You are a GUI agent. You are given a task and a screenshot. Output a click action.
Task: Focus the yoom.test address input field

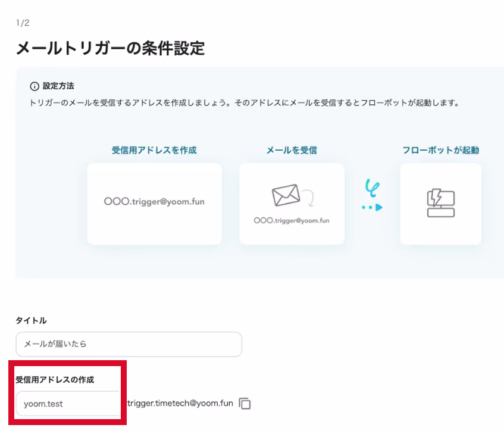click(69, 404)
